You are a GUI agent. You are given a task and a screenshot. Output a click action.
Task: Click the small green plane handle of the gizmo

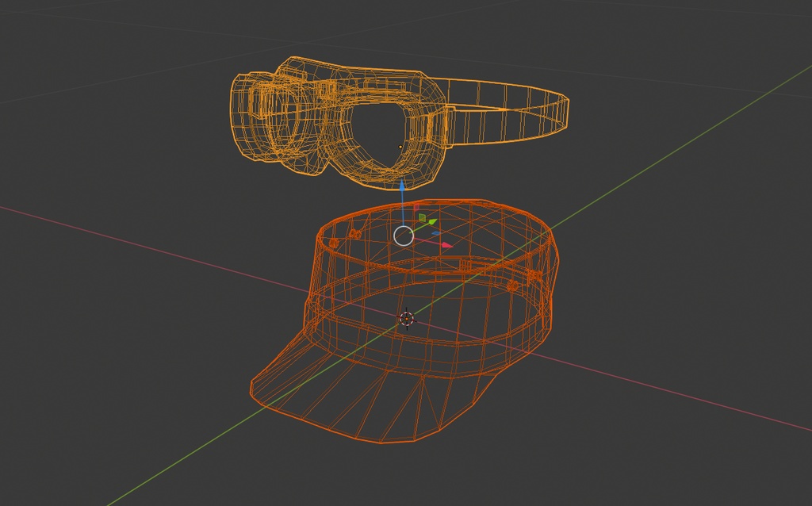pos(422,217)
